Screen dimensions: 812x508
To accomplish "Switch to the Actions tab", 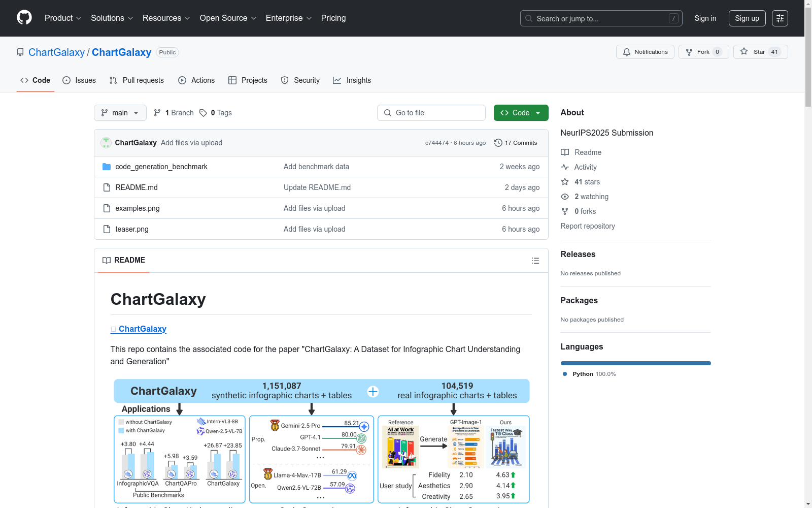I will coord(196,80).
